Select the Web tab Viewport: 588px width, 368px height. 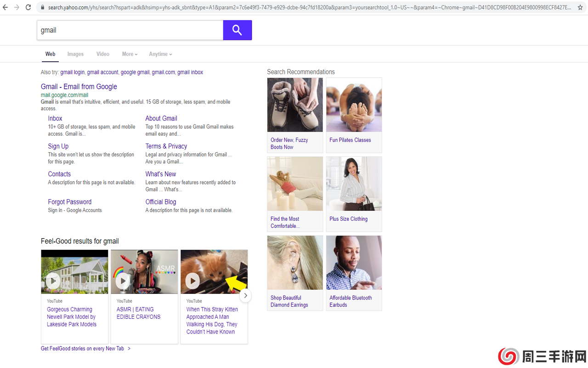click(50, 54)
